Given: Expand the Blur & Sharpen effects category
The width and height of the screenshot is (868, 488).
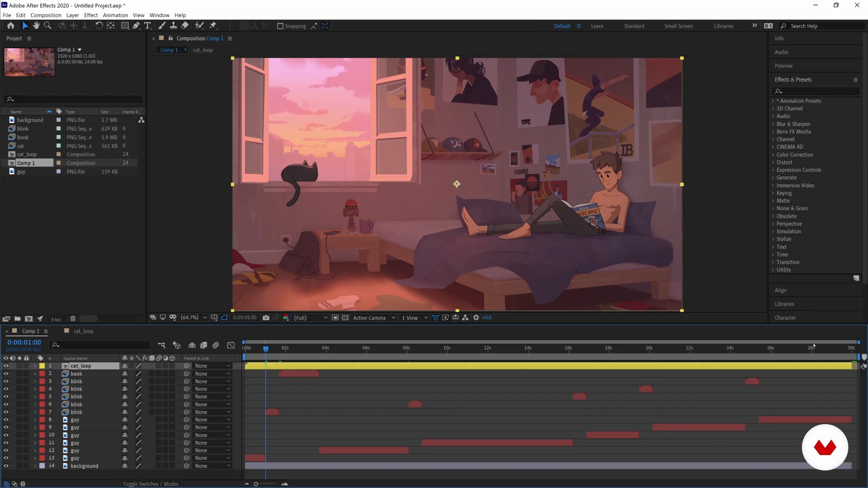Looking at the screenshot, I should click(x=773, y=124).
